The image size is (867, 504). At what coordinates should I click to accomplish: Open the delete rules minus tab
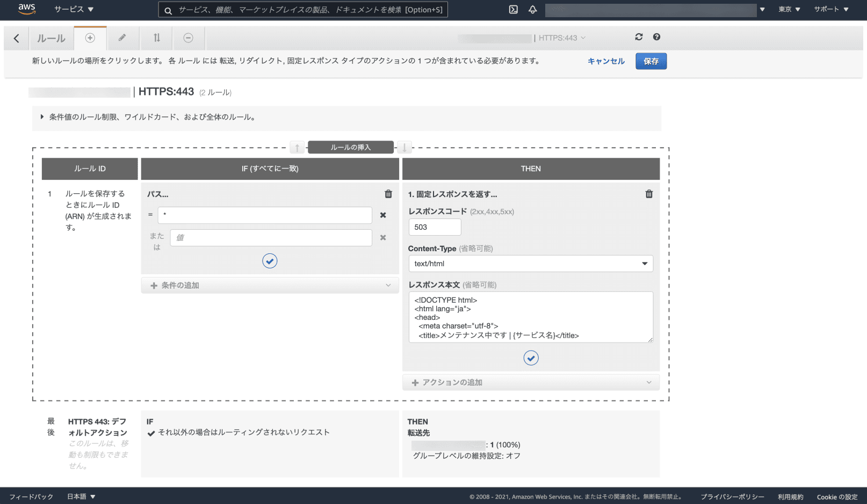point(188,38)
